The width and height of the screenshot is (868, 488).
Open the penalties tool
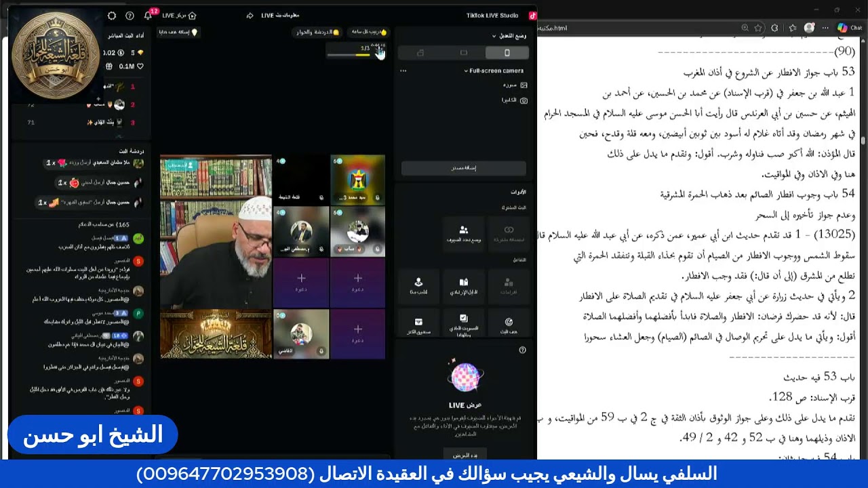[x=508, y=286]
